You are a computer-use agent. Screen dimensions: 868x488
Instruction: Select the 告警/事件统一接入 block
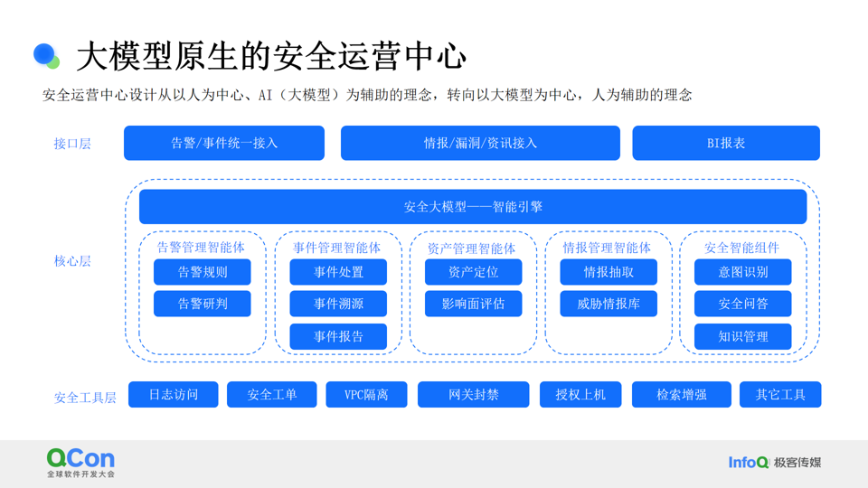224,144
